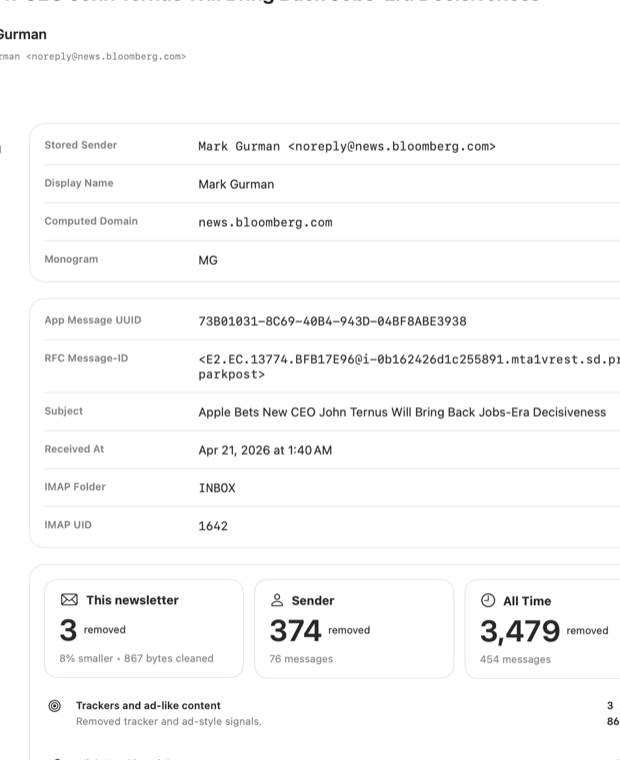The width and height of the screenshot is (620, 760).
Task: Select the Stored Sender value Mark Gurman noreply address
Action: point(347,146)
